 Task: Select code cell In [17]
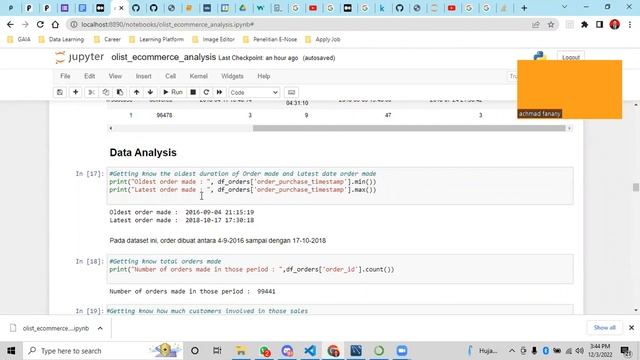[x=340, y=186]
